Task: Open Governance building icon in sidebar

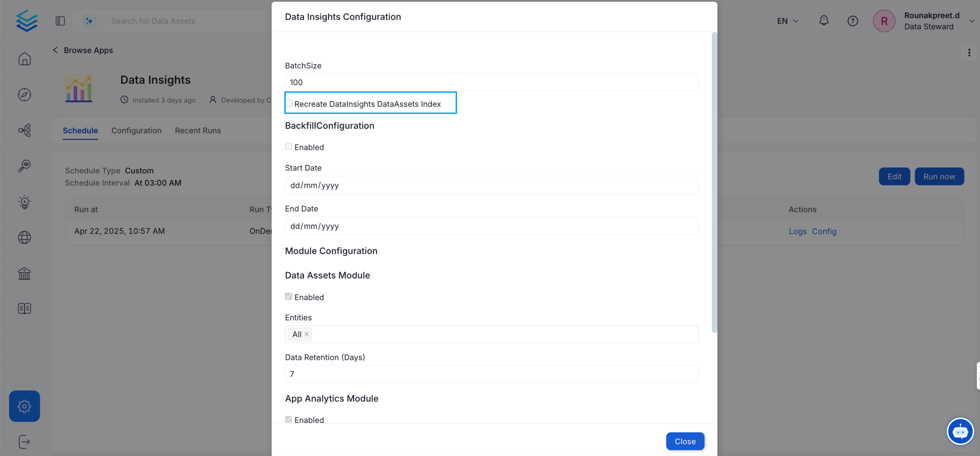Action: pyautogui.click(x=24, y=273)
